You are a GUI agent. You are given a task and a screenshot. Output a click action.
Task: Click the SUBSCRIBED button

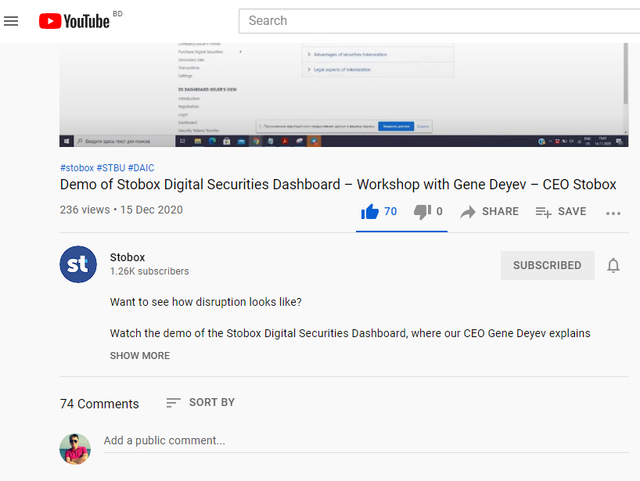547,265
